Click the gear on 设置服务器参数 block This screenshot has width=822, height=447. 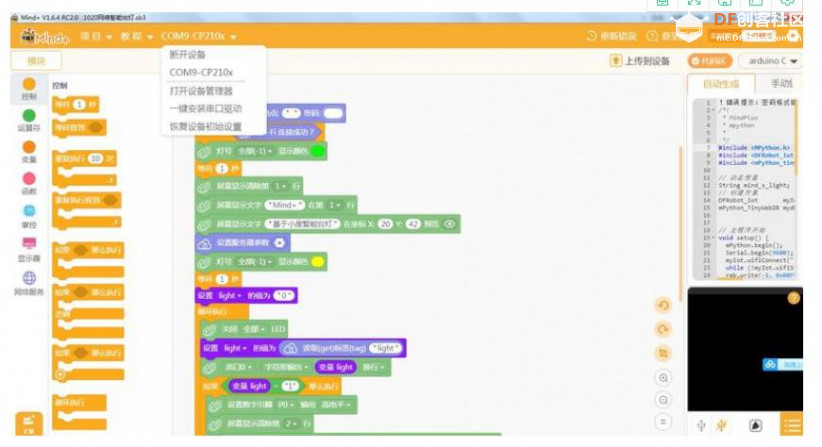(280, 243)
